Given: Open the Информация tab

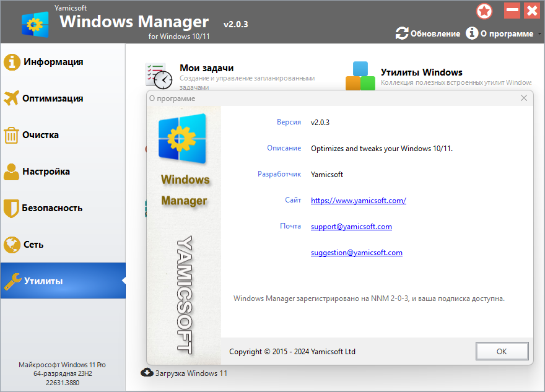Looking at the screenshot, I should (x=63, y=62).
